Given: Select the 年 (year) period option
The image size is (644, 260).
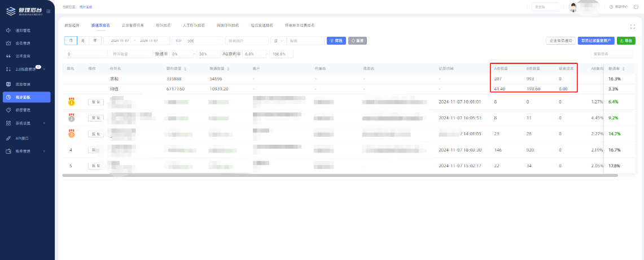Looking at the screenshot, I should tap(95, 41).
